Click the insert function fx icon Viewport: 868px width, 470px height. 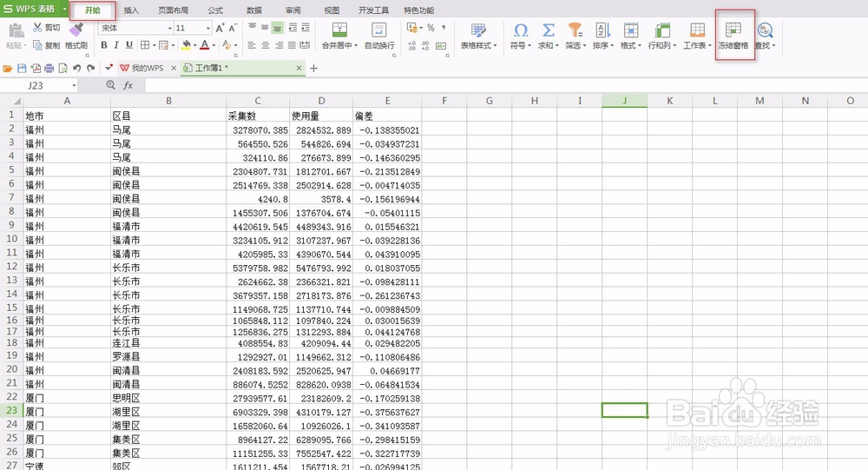click(128, 85)
